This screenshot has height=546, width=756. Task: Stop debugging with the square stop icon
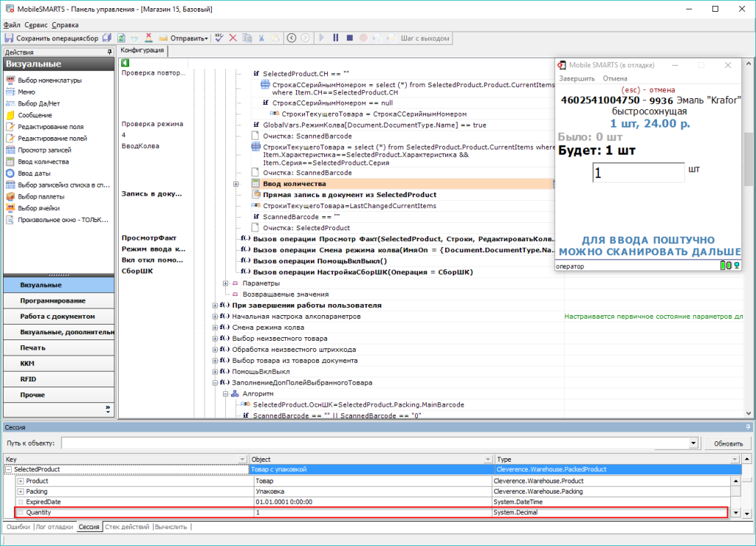point(349,38)
